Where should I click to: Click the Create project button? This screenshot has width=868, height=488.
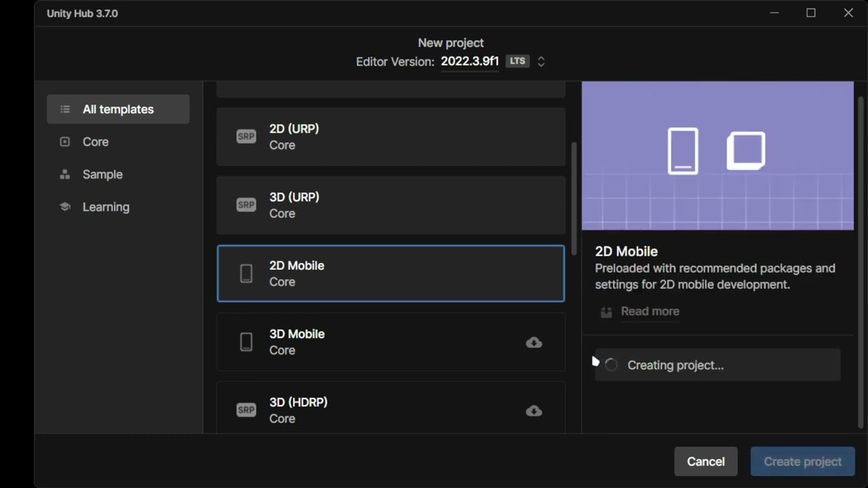pos(803,462)
